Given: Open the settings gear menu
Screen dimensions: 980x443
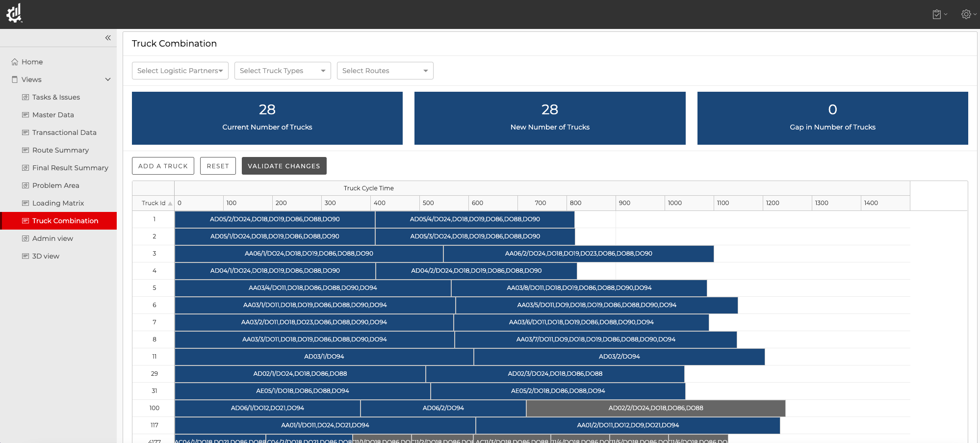Looking at the screenshot, I should pos(966,14).
